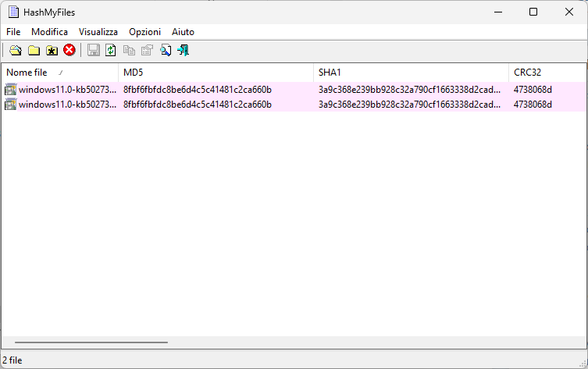Maximize the HashMyFiles window
588x369 pixels.
[533, 12]
